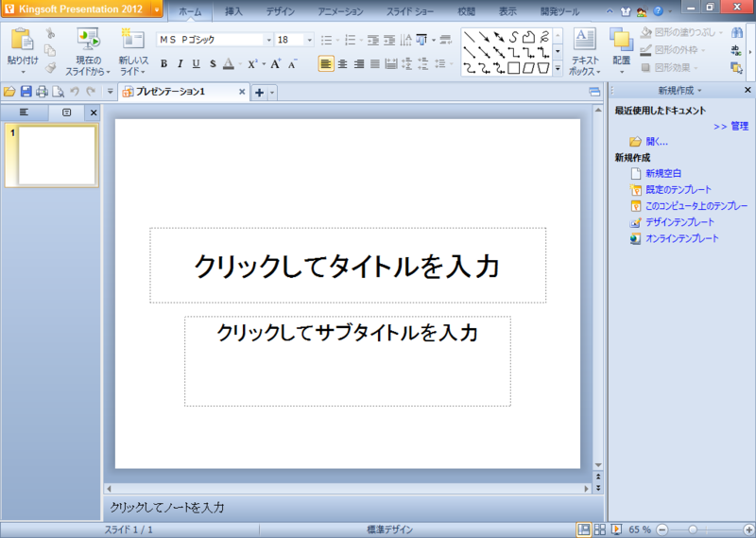Screen dimensions: 756x538
Task: Click the Print Preview icon
Action: [x=59, y=92]
